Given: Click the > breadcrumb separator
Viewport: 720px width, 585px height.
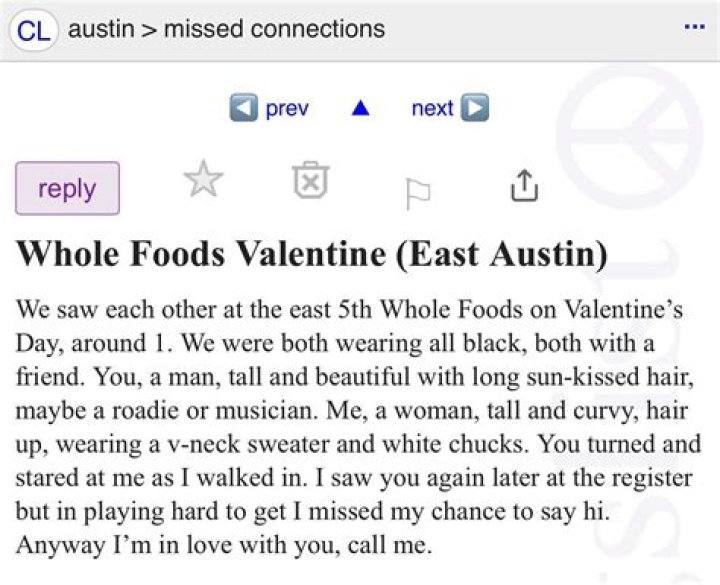Looking at the screenshot, I should point(147,29).
